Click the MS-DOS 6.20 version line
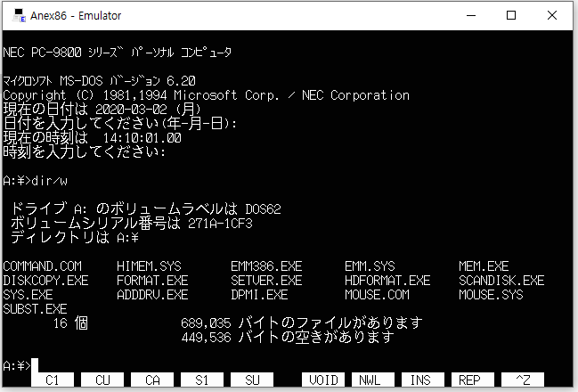Screen dimensions: 578x392 pos(99,81)
